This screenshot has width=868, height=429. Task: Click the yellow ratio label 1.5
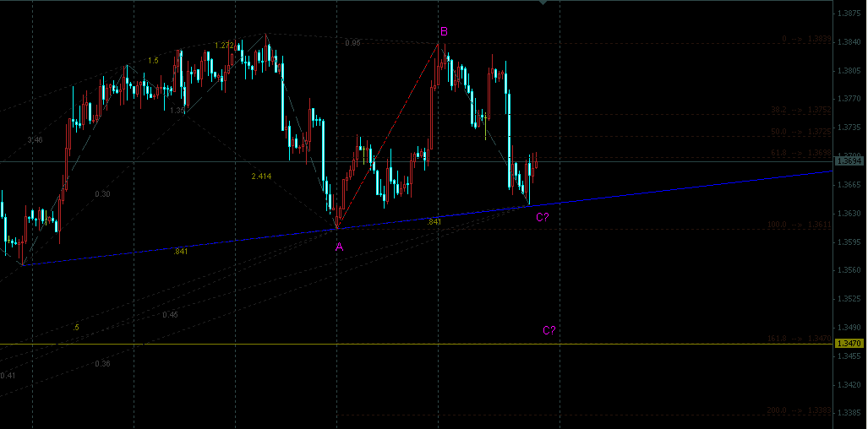click(153, 61)
